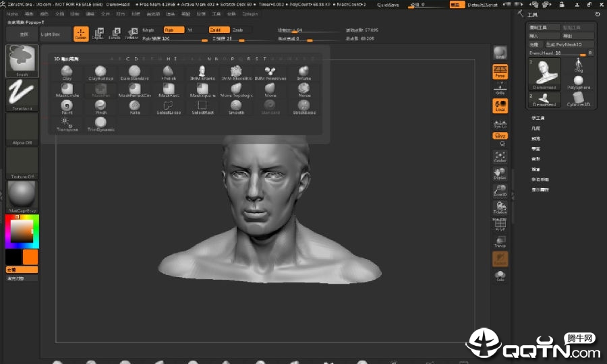607x364 pixels.
Task: Pick a color in the color picker square
Action: [22, 231]
